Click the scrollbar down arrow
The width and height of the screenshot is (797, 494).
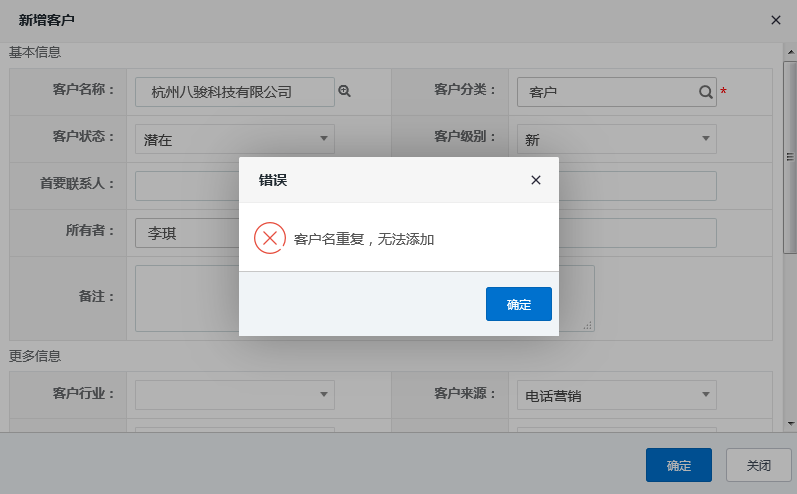pyautogui.click(x=789, y=424)
